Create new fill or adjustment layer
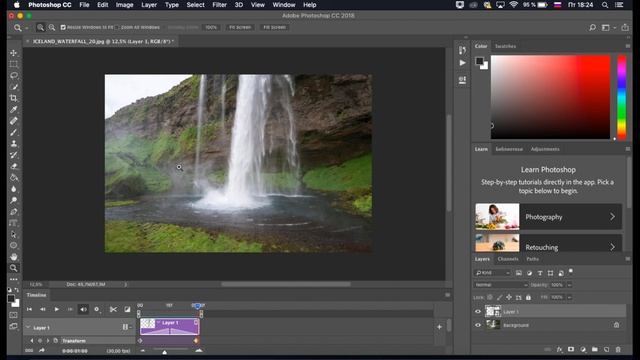Viewport: 640px width, 360px height. click(x=583, y=349)
